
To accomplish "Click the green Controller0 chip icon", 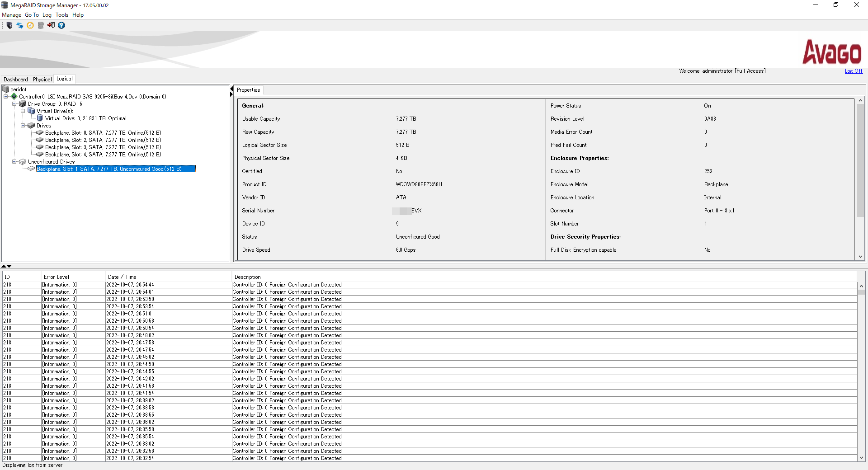I will click(x=14, y=96).
